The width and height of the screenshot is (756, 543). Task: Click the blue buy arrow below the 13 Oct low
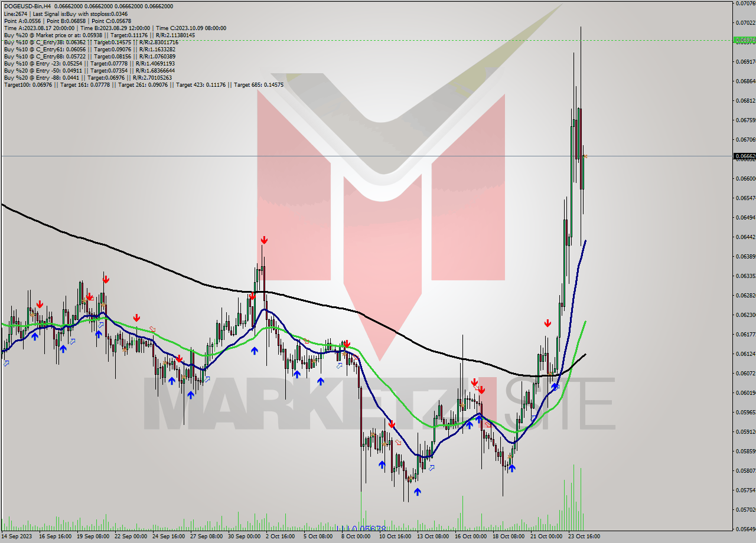(x=418, y=492)
